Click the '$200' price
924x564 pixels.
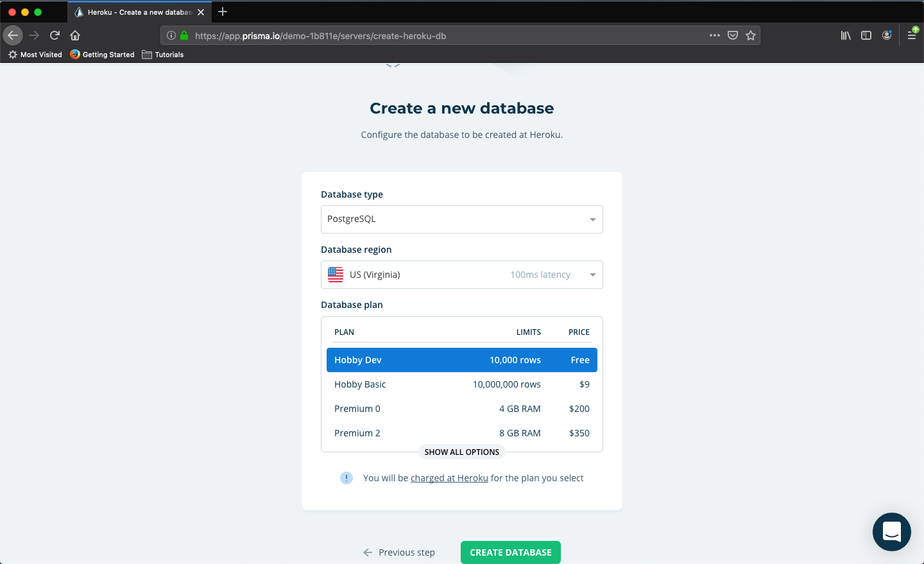click(x=579, y=409)
